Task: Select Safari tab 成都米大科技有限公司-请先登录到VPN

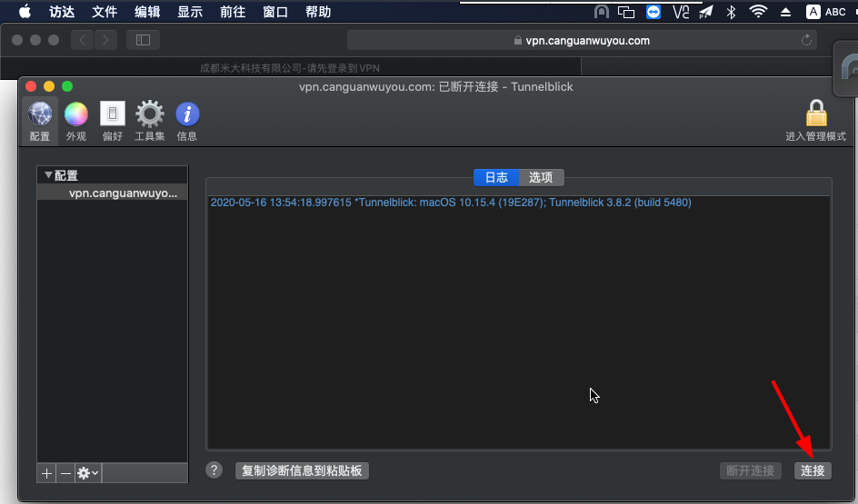Action: point(290,68)
